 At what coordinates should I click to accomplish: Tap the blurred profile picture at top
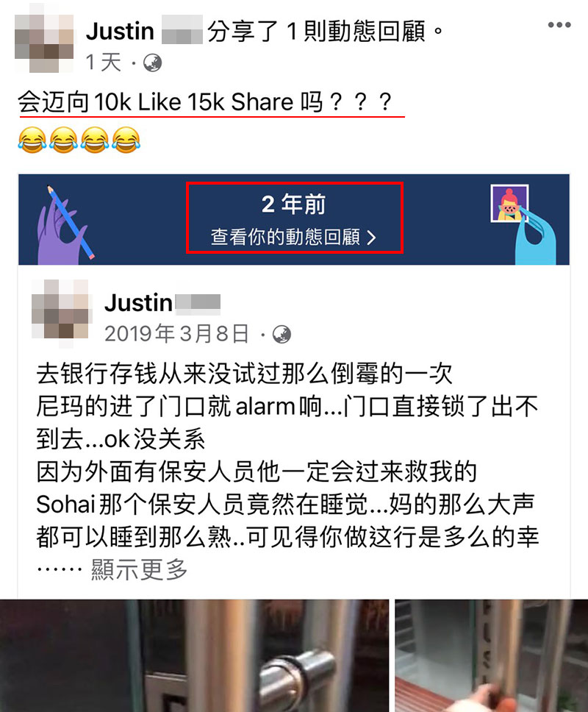point(44,43)
